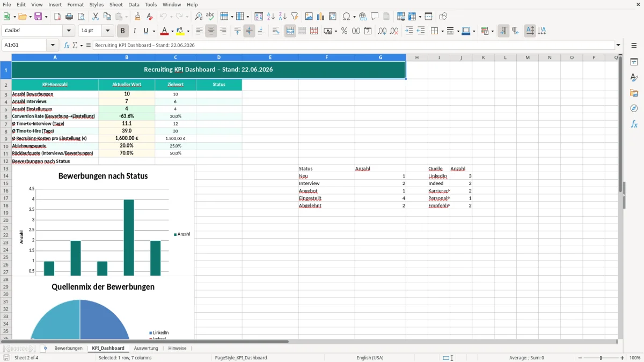Click the Copy icon

pyautogui.click(x=107, y=17)
